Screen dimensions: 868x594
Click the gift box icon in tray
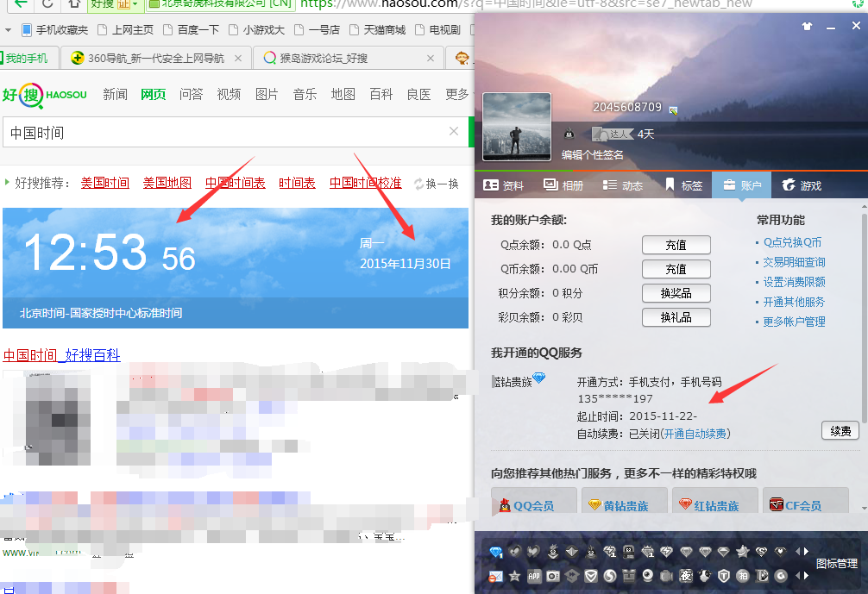coord(629,576)
